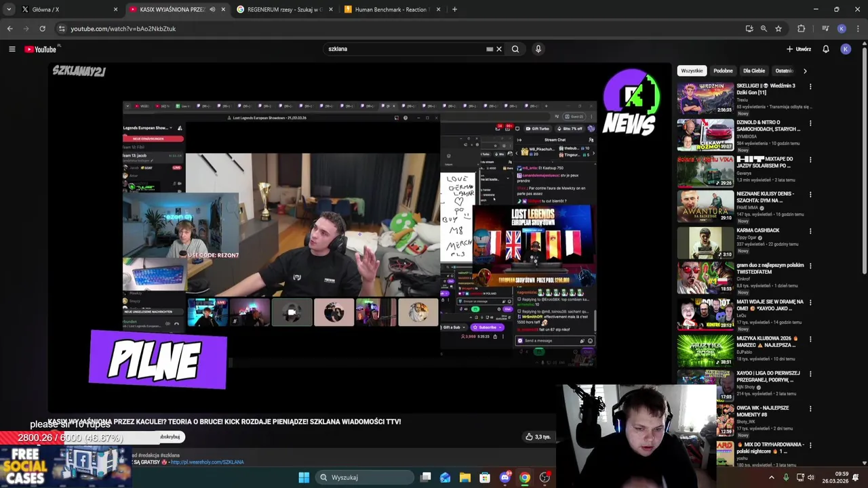Reload the page with the refresh icon

[x=42, y=28]
